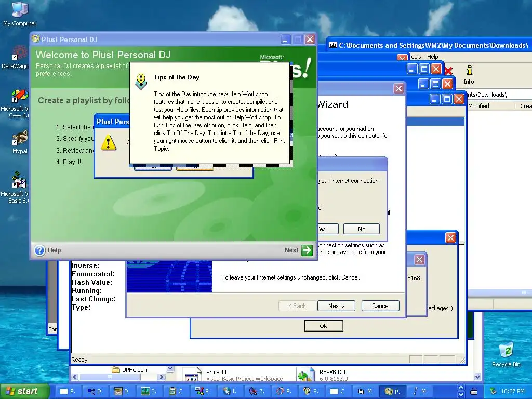Click the OK button in the message dialog
532x399 pixels.
coord(324,326)
